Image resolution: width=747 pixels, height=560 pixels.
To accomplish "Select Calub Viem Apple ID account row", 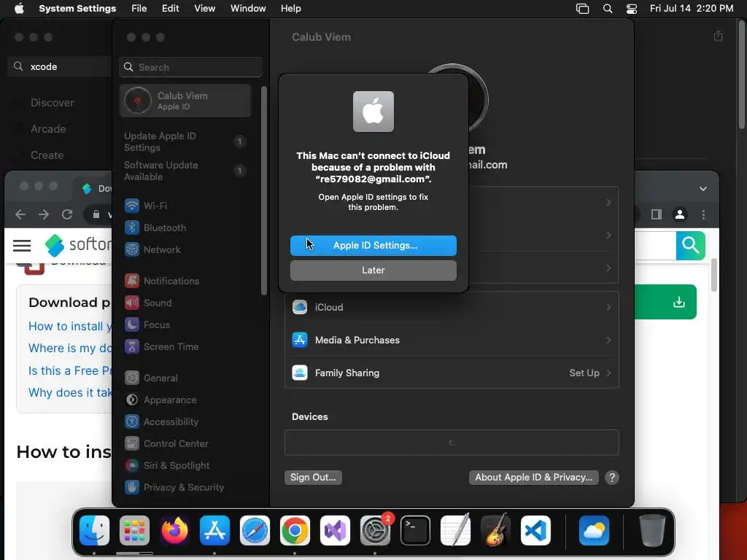I will coord(185,101).
